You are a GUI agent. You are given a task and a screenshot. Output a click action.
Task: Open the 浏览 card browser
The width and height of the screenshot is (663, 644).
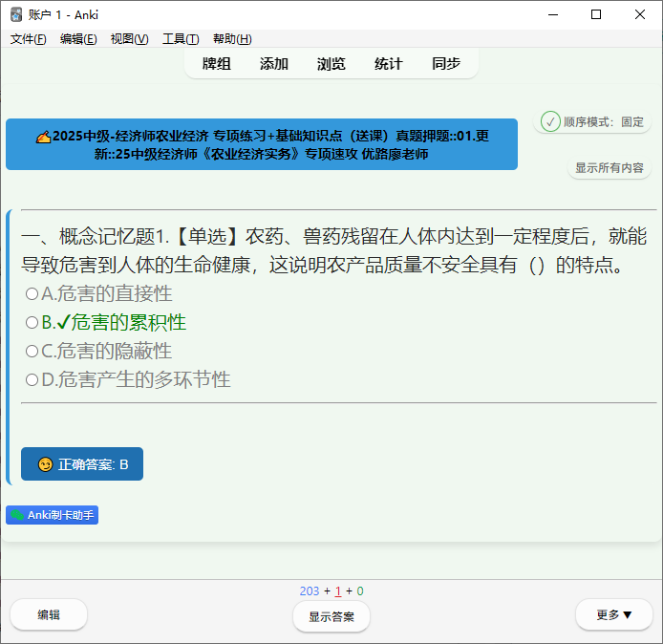pyautogui.click(x=331, y=64)
